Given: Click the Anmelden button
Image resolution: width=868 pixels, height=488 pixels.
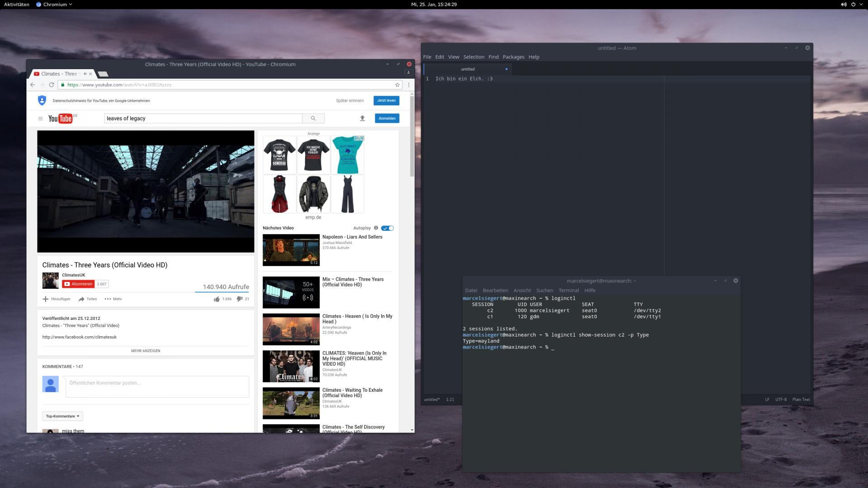Looking at the screenshot, I should click(x=387, y=118).
